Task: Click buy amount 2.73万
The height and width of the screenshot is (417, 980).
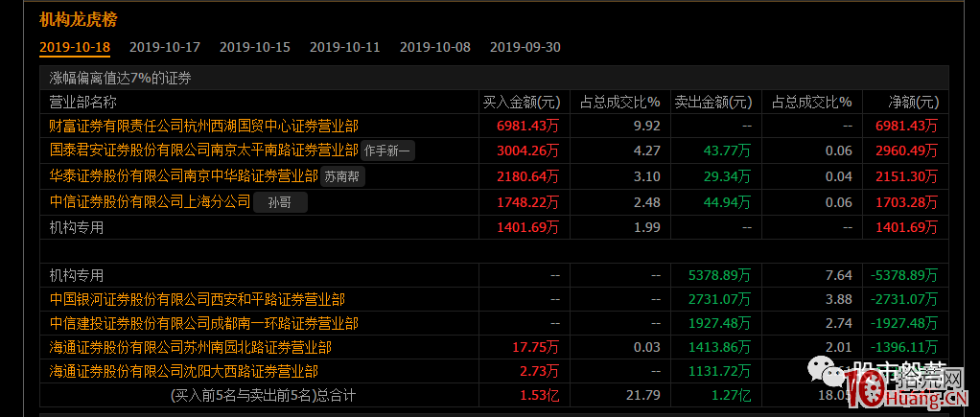Action: 541,372
